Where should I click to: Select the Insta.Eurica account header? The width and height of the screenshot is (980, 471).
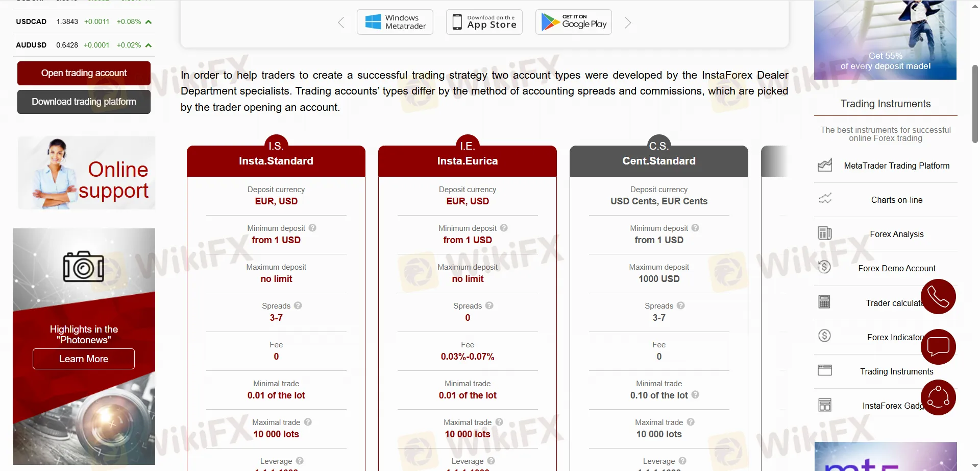tap(468, 161)
